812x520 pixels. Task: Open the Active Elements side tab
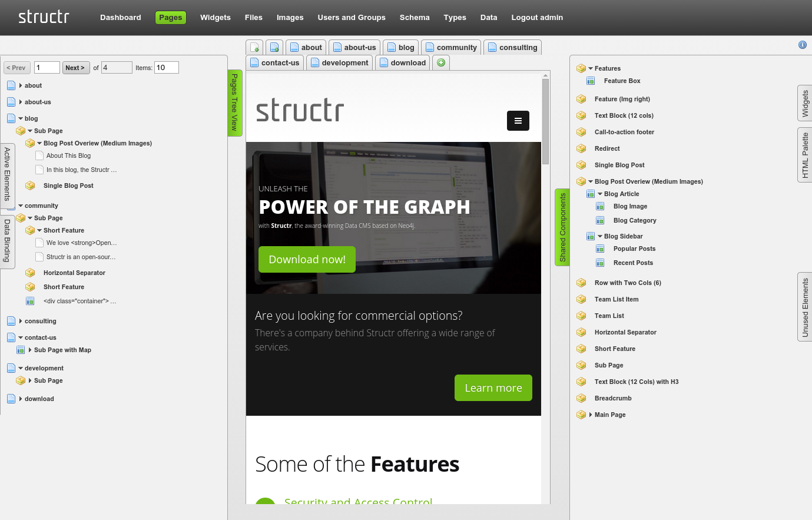7,175
